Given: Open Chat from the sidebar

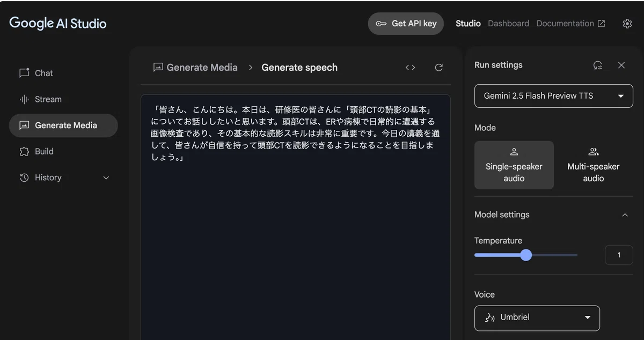Looking at the screenshot, I should click(x=63, y=73).
